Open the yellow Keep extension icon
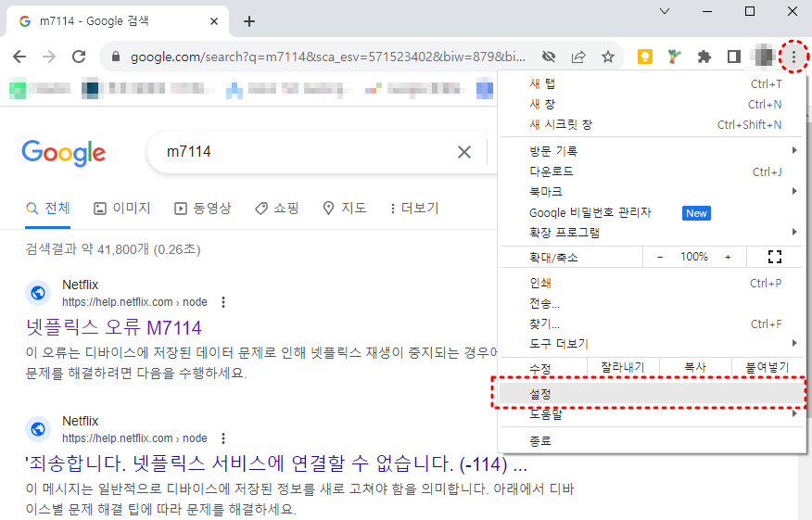This screenshot has height=520, width=812. tap(645, 57)
